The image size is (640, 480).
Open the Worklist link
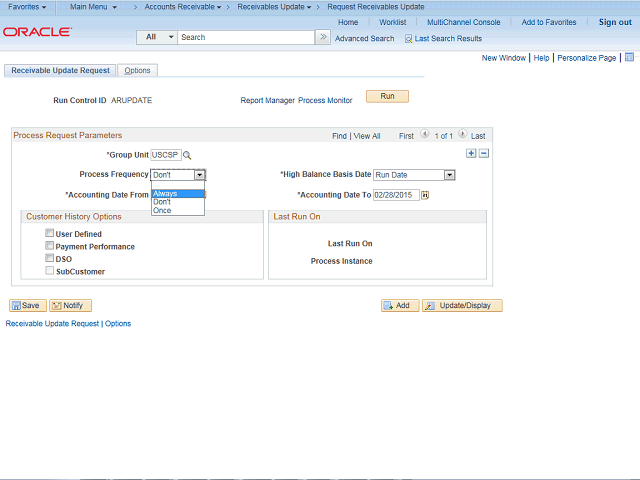point(392,22)
